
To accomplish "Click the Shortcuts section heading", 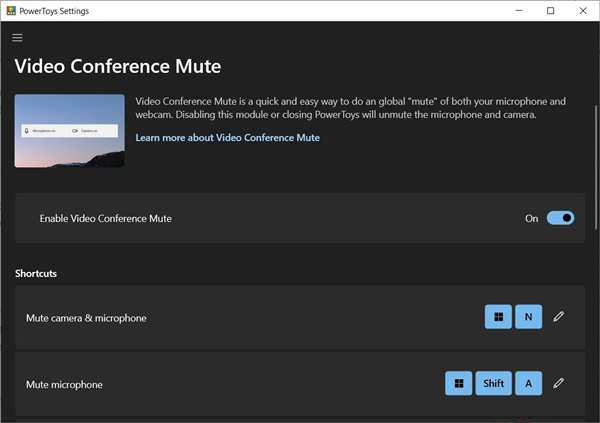I will (38, 273).
